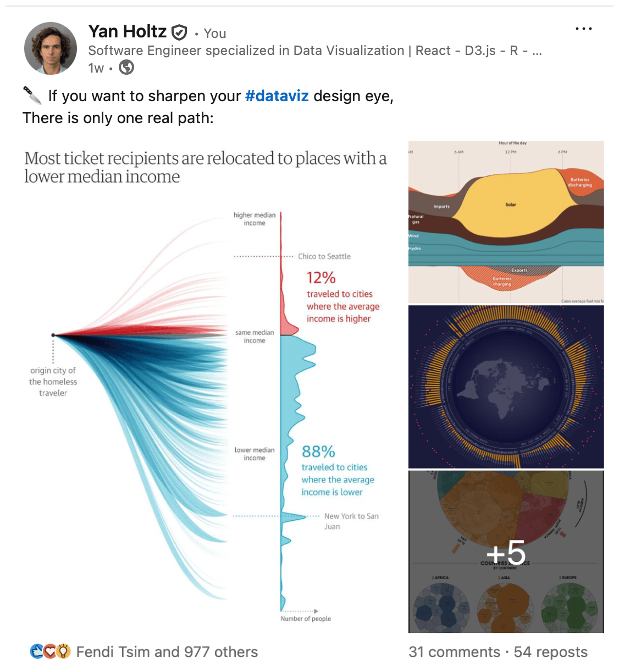Follow the #dataviz hashtag link
The height and width of the screenshot is (672, 619).
click(277, 96)
